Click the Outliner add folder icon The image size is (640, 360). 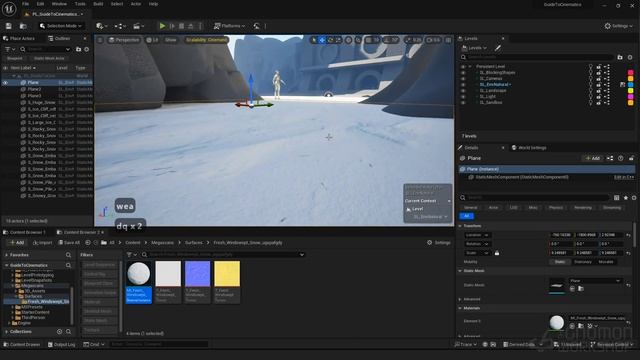78,49
